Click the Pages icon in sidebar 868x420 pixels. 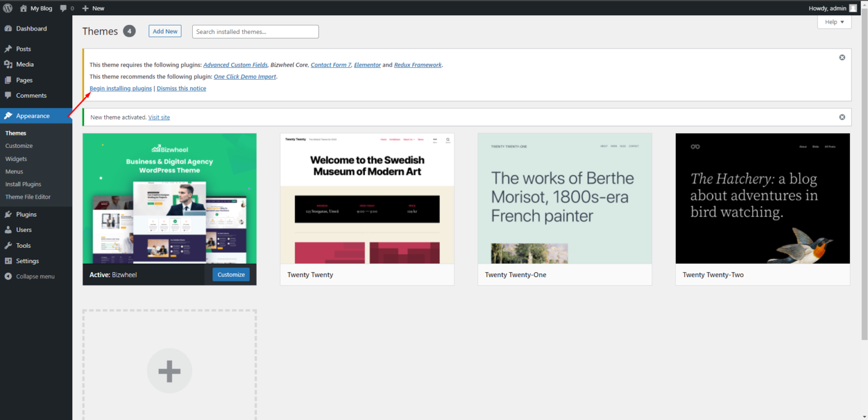click(x=8, y=80)
